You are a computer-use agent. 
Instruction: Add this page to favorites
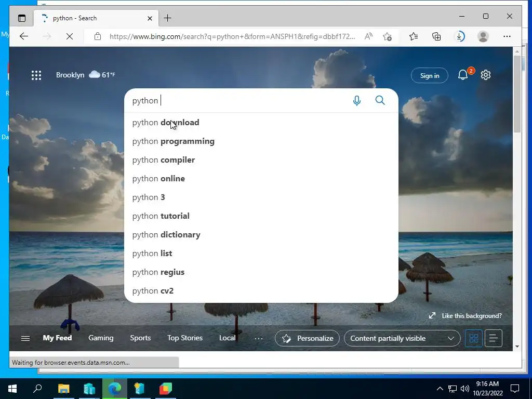click(x=387, y=36)
